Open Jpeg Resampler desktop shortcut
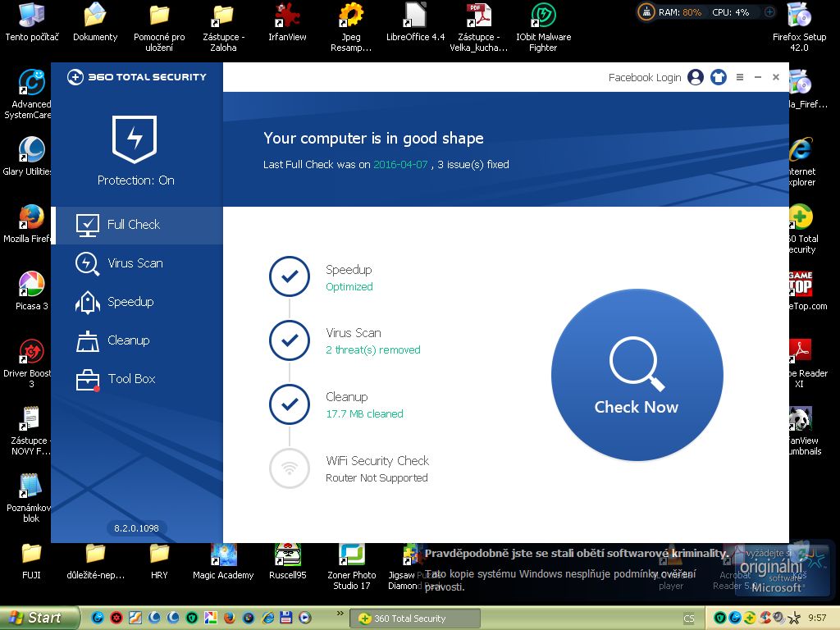This screenshot has height=630, width=840. 351,27
